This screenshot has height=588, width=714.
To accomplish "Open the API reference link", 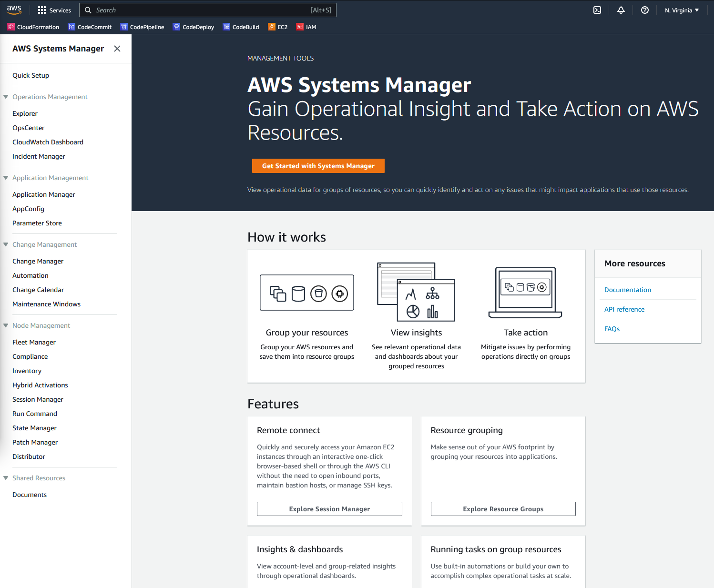I will (624, 309).
